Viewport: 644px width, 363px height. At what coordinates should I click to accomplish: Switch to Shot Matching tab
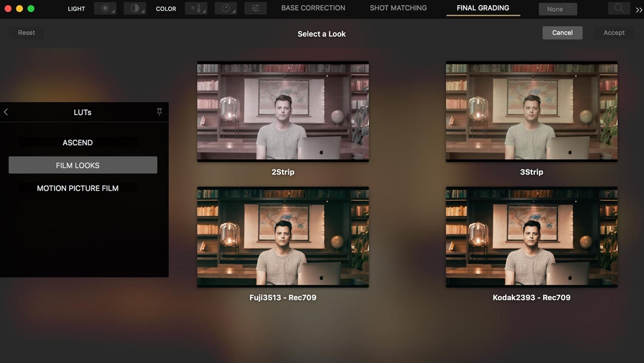click(398, 8)
